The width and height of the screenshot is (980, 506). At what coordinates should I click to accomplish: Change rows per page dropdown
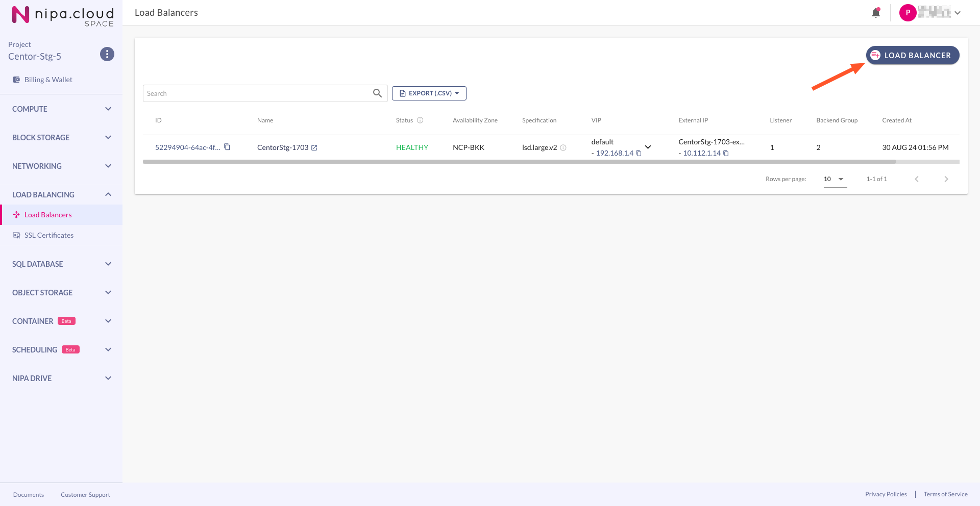pos(835,179)
